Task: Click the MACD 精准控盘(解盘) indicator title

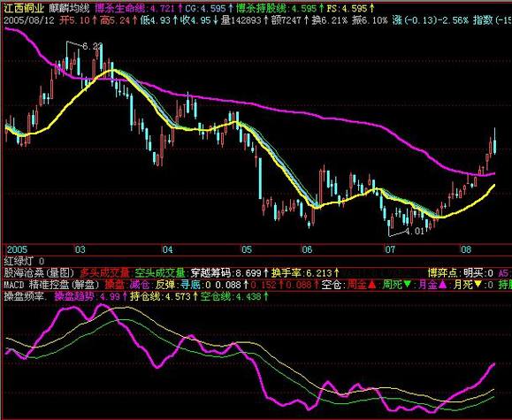Action: [x=51, y=285]
